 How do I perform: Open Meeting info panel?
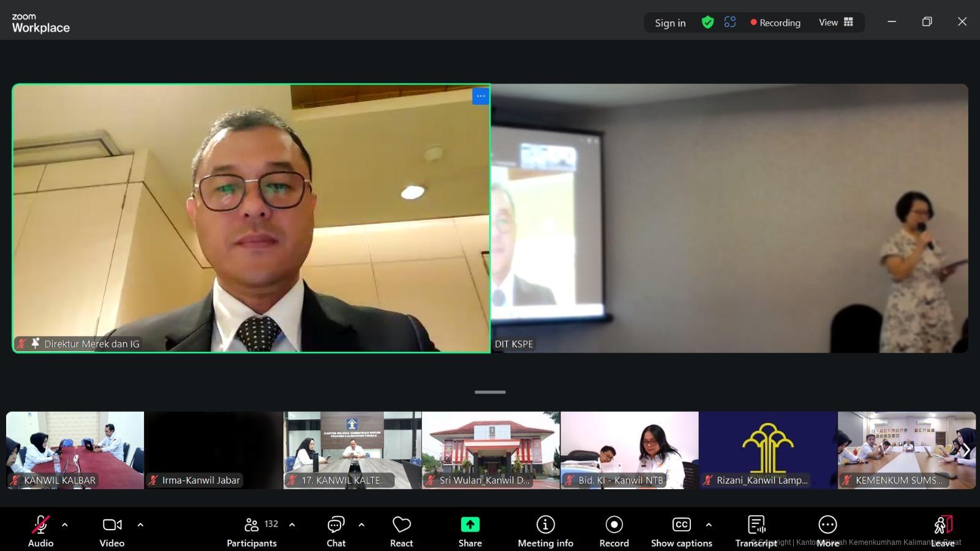[545, 531]
